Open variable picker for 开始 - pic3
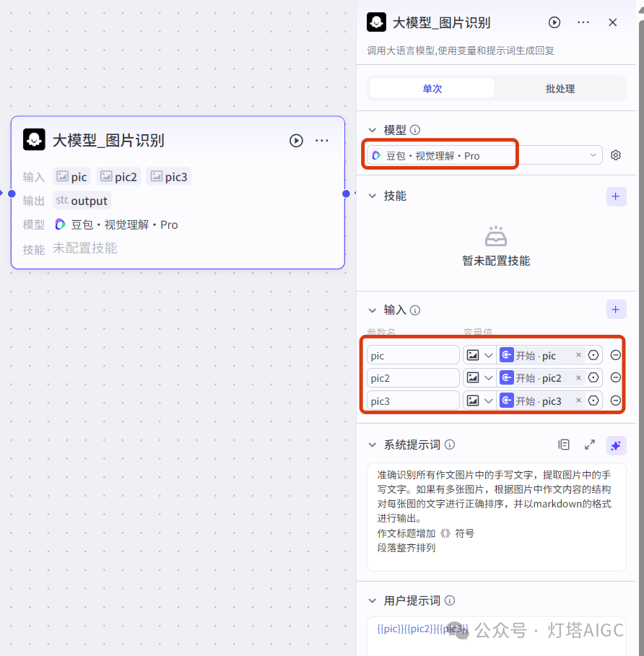 point(593,401)
